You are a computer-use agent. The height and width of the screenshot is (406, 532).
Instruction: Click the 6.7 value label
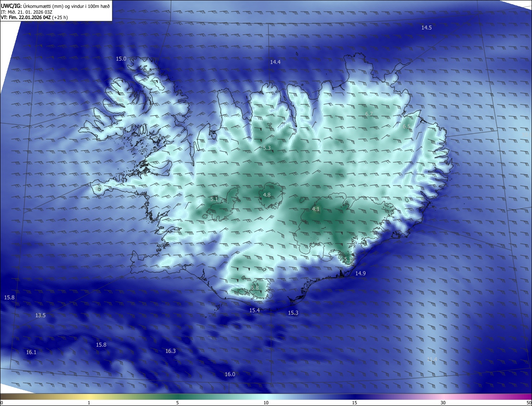[x=369, y=114]
